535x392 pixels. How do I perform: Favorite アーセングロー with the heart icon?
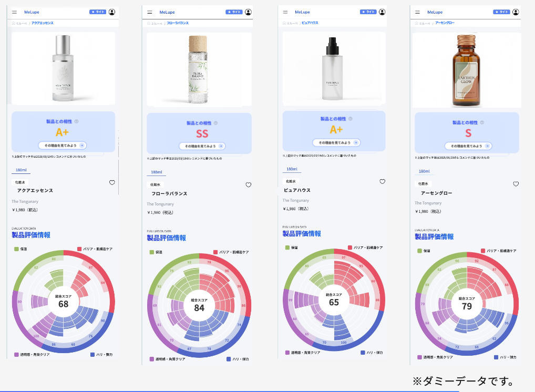[x=516, y=183]
